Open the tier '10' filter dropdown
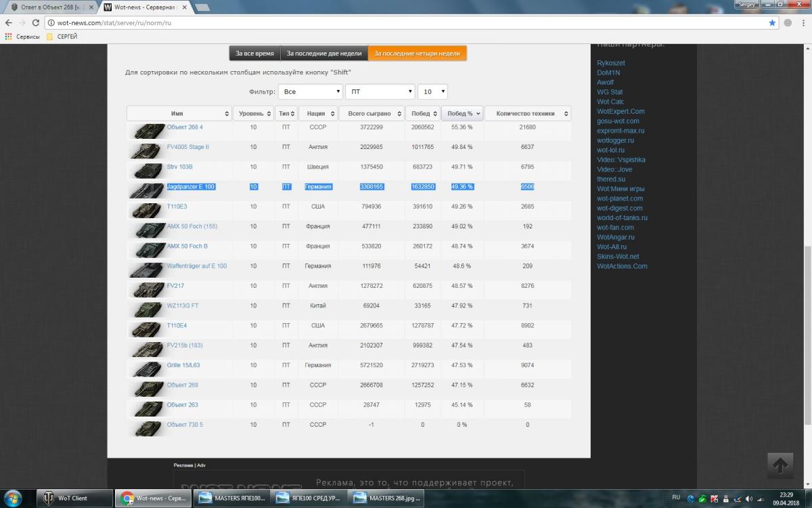The image size is (812, 508). coord(432,91)
